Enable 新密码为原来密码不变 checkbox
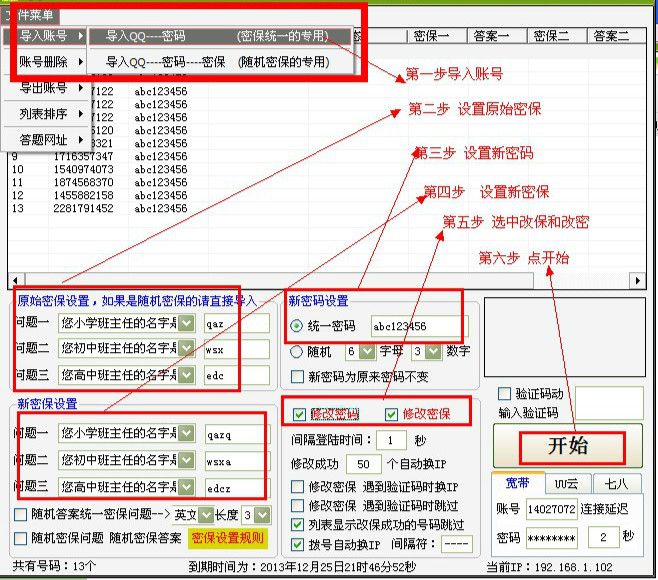Viewport: 658px width, 580px height. [x=297, y=377]
